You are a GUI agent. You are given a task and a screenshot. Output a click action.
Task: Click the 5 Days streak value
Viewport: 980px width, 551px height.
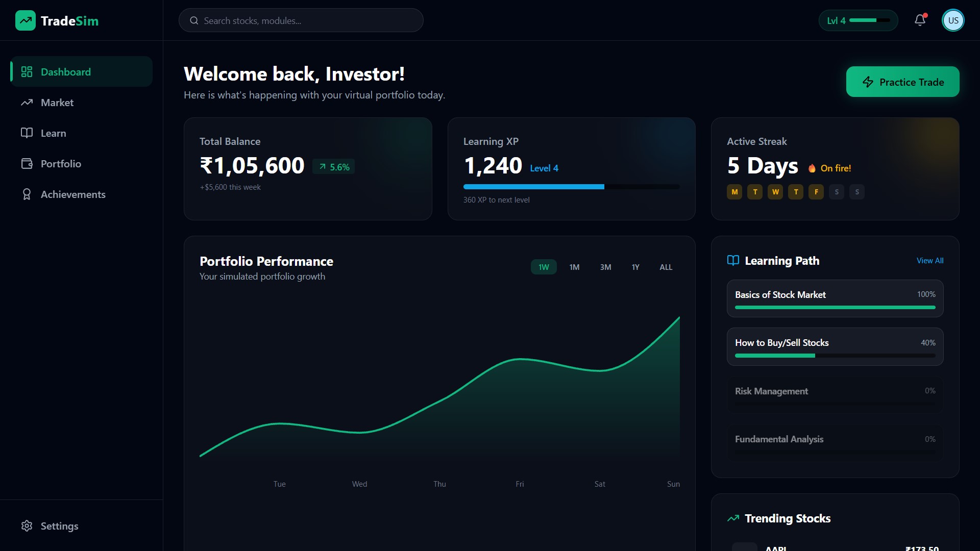[x=763, y=166]
